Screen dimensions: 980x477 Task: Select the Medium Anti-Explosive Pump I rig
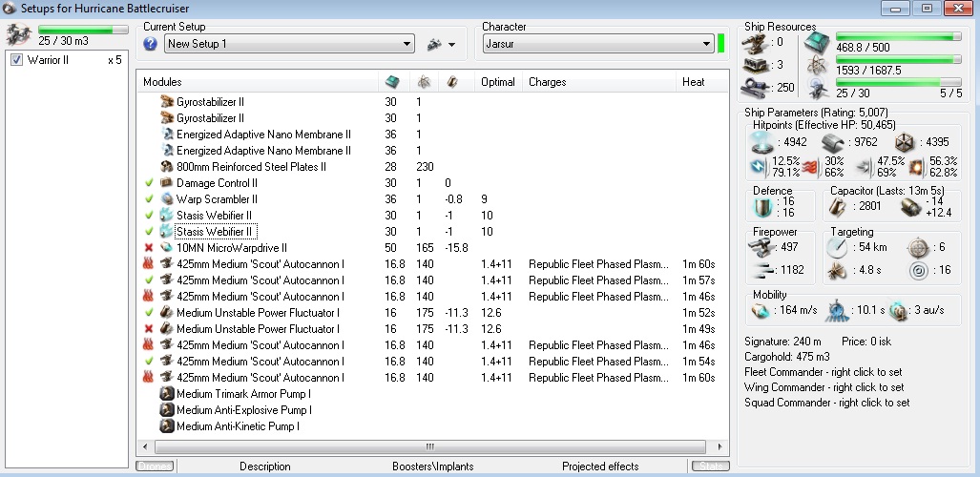pyautogui.click(x=432, y=411)
